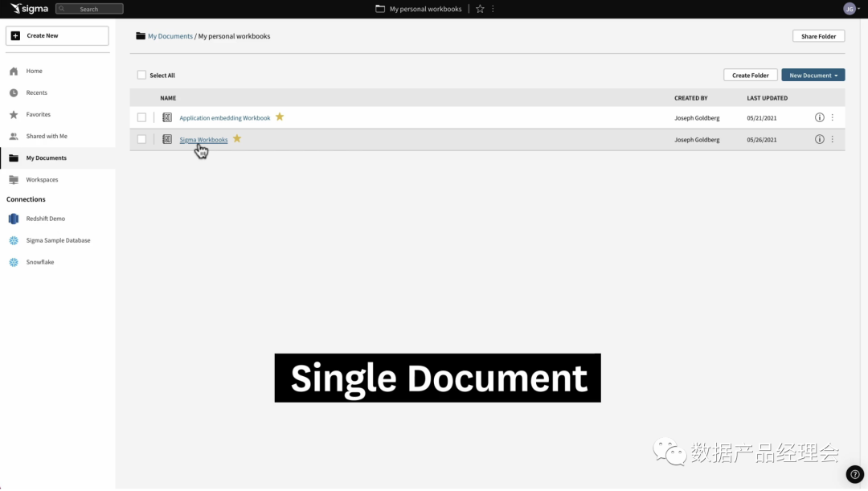This screenshot has width=868, height=491.
Task: Open Redshift Demo connection
Action: pos(45,219)
